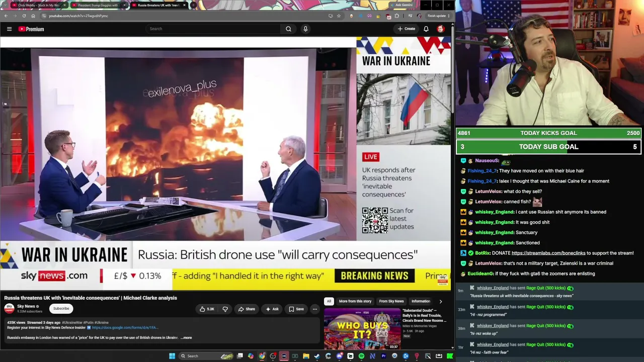Share the Sky News video
This screenshot has width=644, height=362.
(x=247, y=309)
